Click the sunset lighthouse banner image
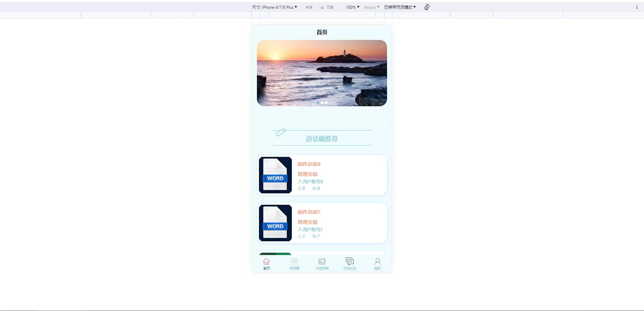This screenshot has height=311, width=644. coord(322,73)
